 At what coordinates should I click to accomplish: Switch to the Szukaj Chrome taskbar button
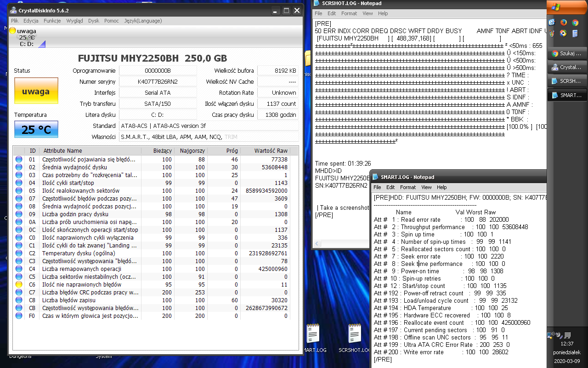pyautogui.click(x=567, y=53)
